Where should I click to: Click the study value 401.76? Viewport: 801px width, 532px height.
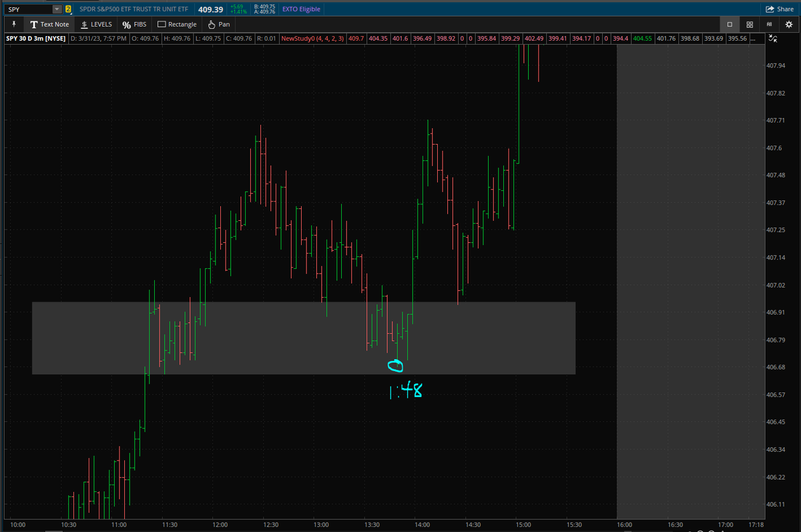point(666,38)
